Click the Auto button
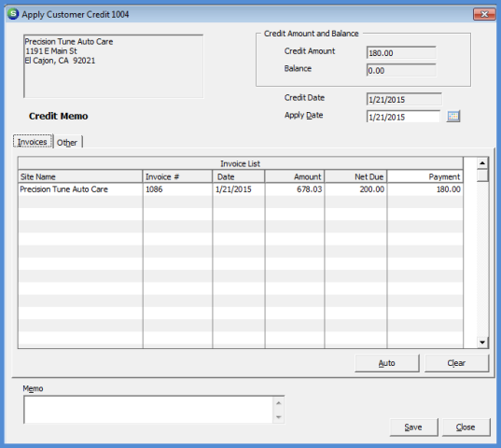Image resolution: width=501 pixels, height=448 pixels. (x=387, y=363)
